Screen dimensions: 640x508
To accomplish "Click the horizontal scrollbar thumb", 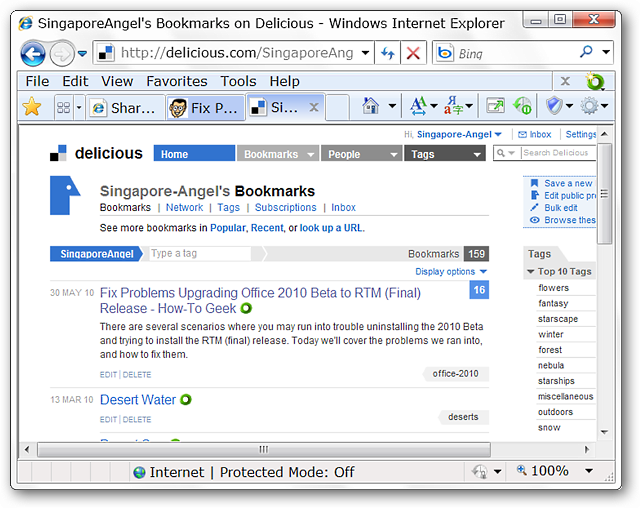I will point(264,449).
